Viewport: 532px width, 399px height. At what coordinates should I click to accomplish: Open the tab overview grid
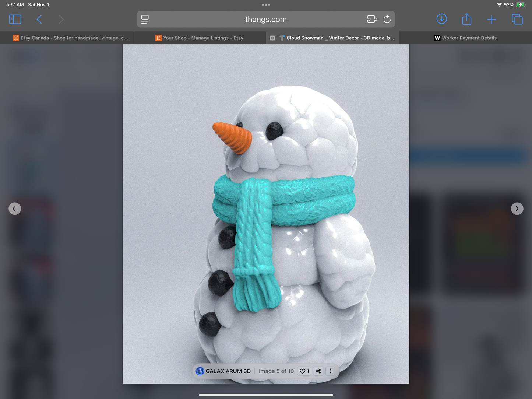(x=517, y=19)
